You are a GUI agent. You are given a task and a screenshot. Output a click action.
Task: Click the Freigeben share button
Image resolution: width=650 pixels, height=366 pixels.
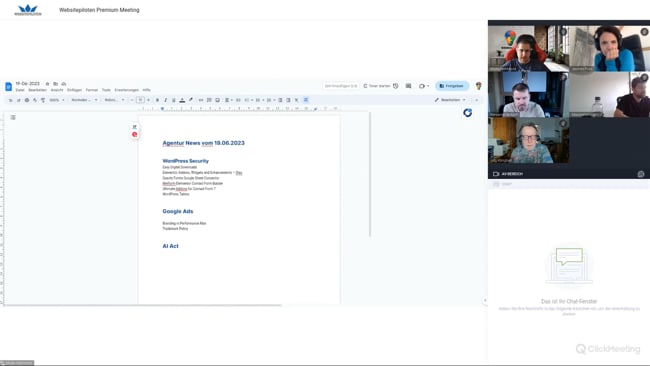point(452,86)
